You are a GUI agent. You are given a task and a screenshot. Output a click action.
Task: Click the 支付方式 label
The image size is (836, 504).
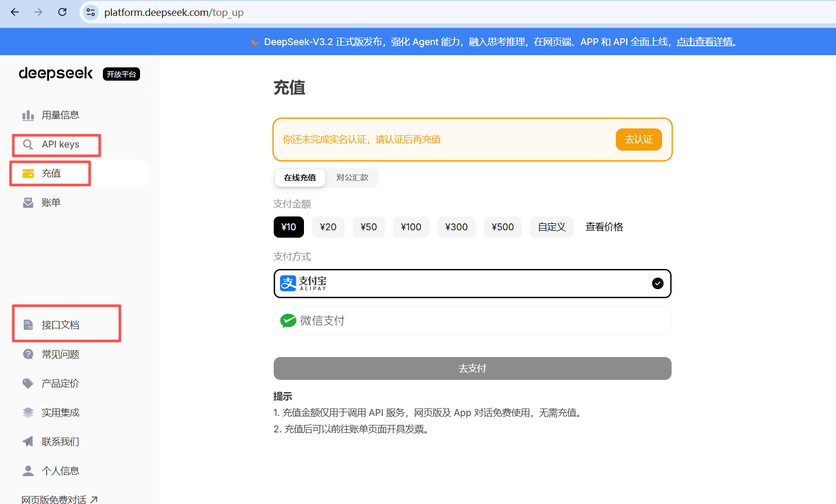pyautogui.click(x=292, y=257)
